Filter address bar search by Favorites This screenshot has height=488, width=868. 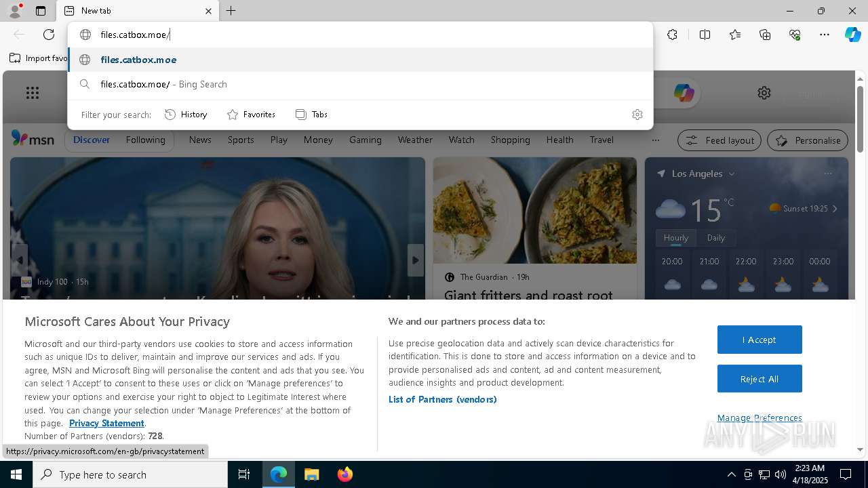click(x=251, y=115)
